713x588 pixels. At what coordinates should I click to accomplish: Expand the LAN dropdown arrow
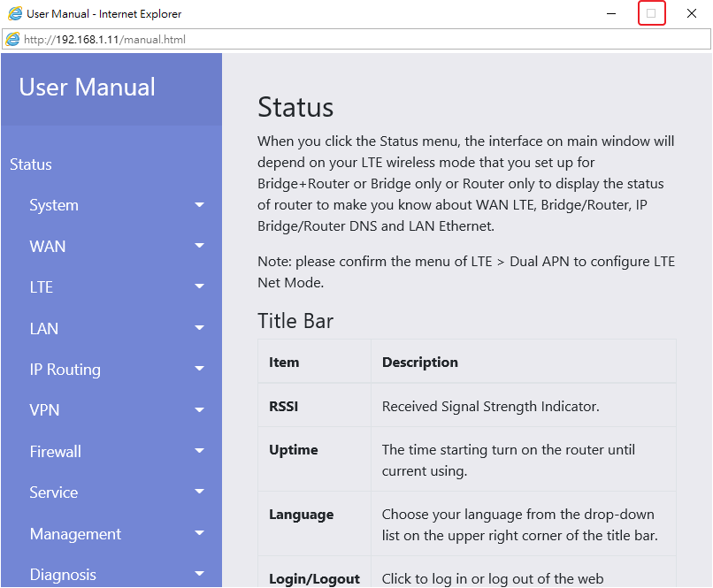click(199, 328)
